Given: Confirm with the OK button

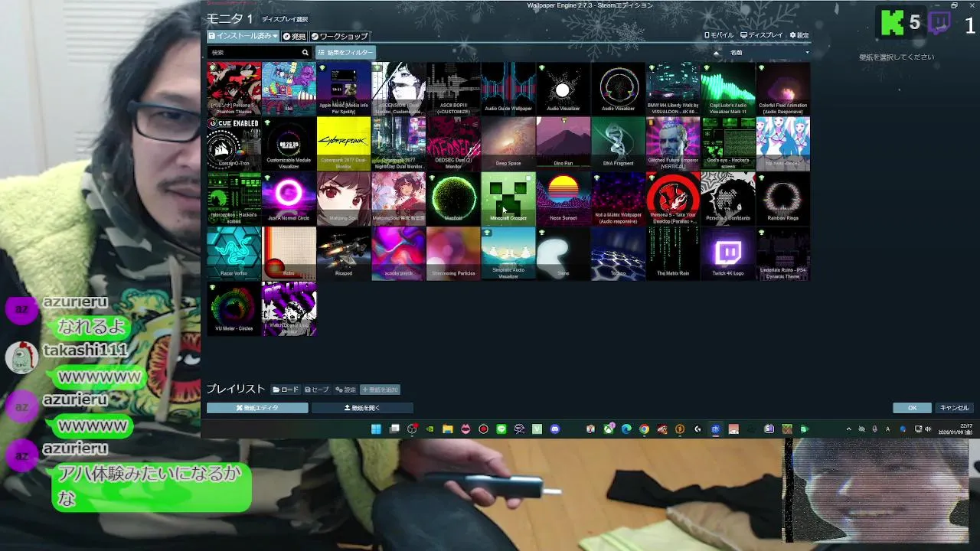Looking at the screenshot, I should [912, 408].
